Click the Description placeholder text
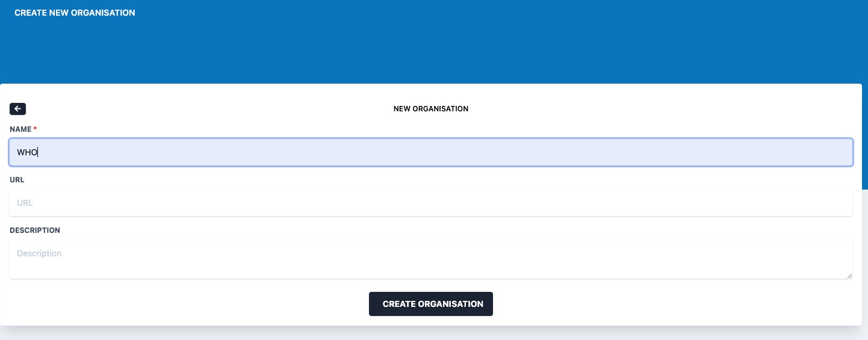The width and height of the screenshot is (868, 340). 39,253
